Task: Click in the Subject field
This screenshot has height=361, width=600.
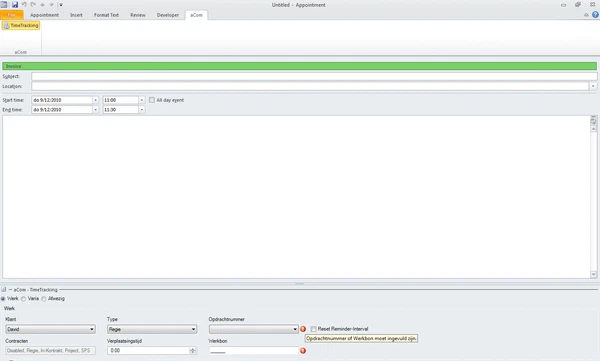Action: tap(314, 76)
